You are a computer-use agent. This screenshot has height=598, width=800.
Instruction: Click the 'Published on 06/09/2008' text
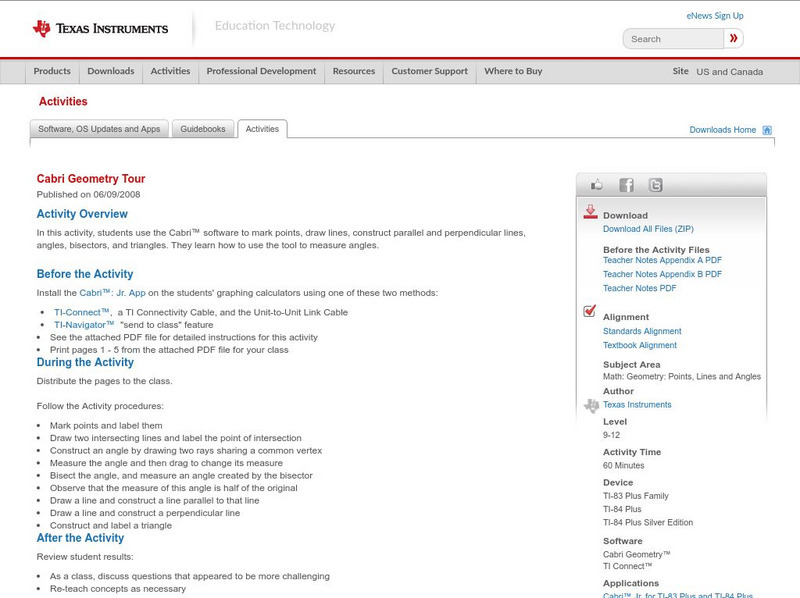88,194
